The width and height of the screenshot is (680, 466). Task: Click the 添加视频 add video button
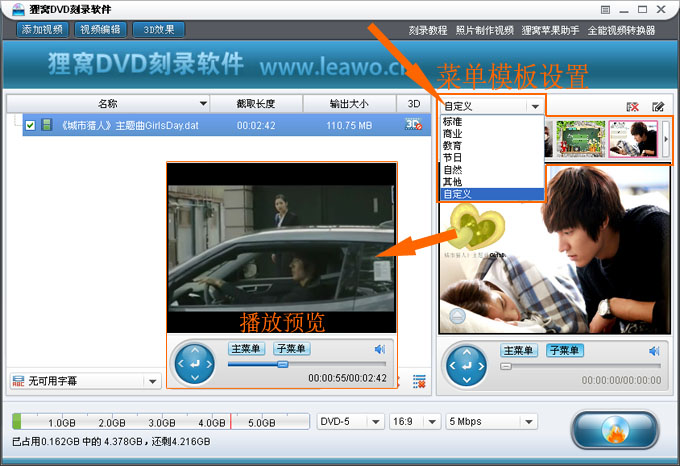point(42,29)
